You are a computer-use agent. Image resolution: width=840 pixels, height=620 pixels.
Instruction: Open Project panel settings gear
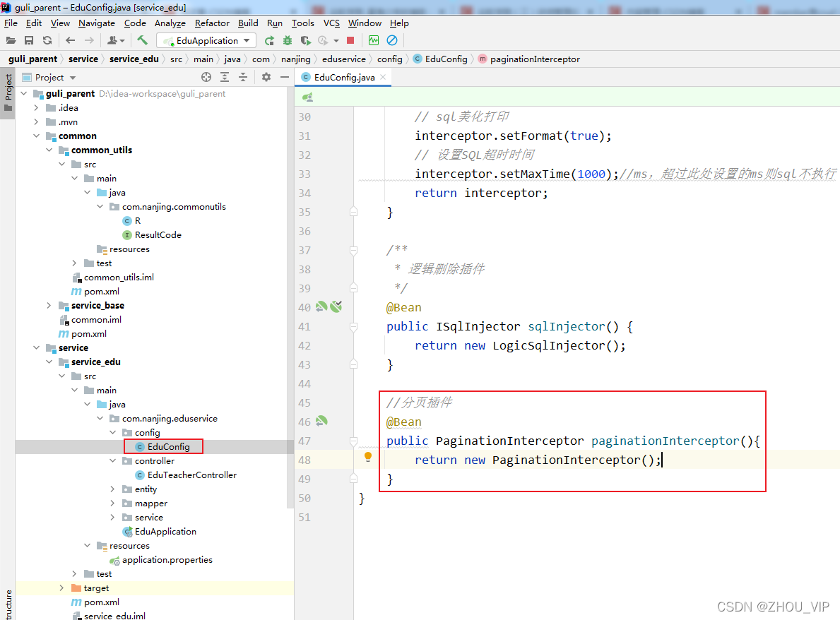pos(266,77)
